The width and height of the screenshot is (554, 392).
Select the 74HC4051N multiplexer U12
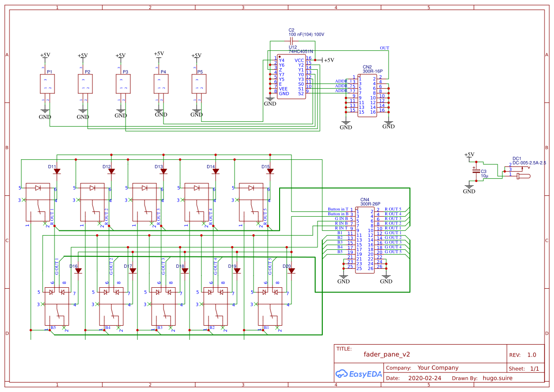pyautogui.click(x=291, y=76)
